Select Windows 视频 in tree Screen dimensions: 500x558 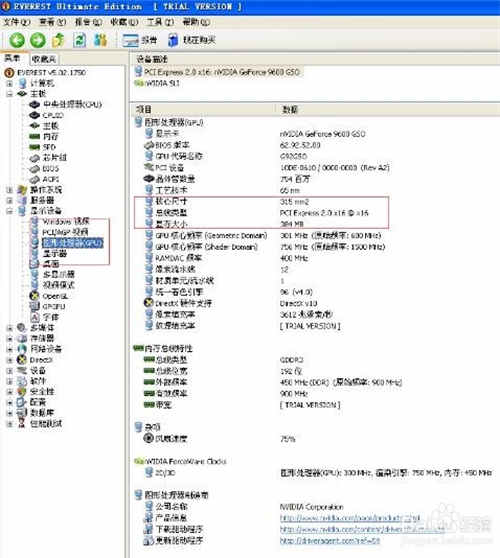pyautogui.click(x=66, y=222)
